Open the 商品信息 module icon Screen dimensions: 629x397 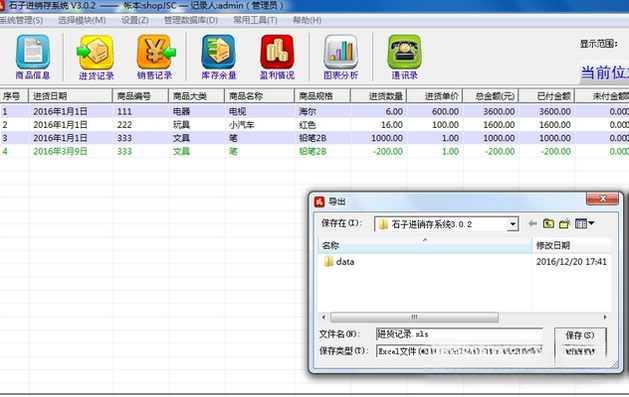coord(33,57)
